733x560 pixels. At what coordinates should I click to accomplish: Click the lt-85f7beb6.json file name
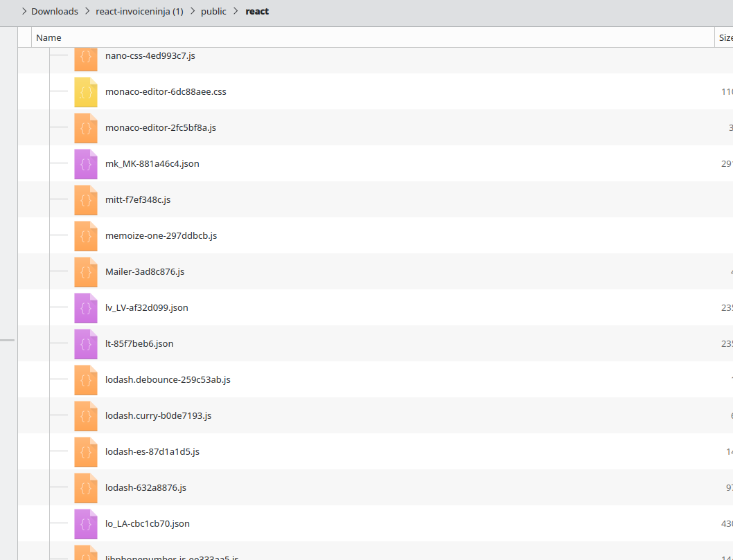tap(139, 343)
